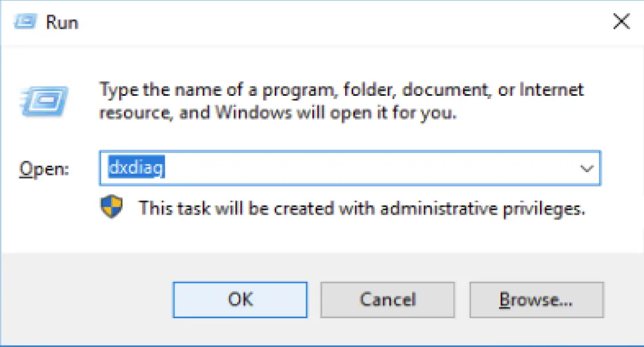Click the administrative privileges shield icon

pyautogui.click(x=112, y=207)
